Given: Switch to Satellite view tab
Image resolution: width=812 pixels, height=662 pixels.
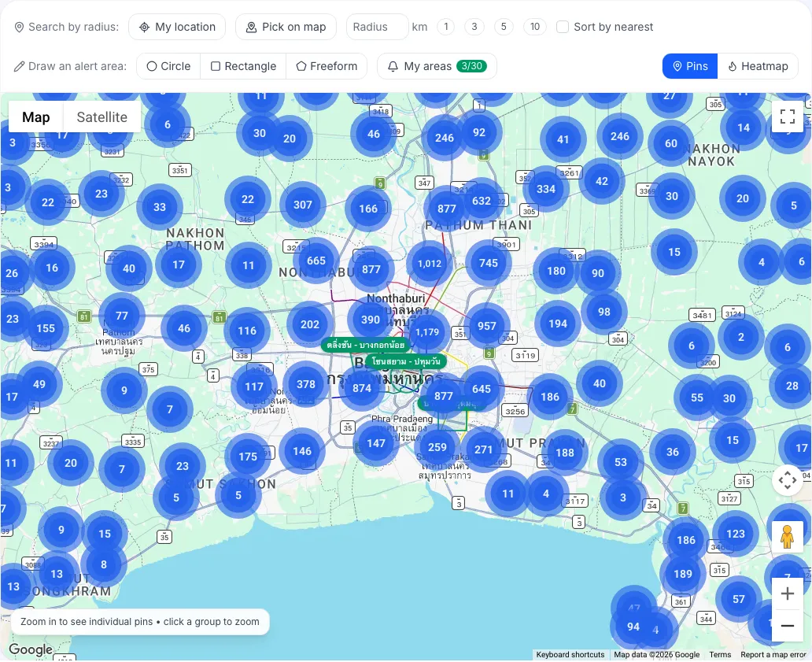Looking at the screenshot, I should click(102, 117).
